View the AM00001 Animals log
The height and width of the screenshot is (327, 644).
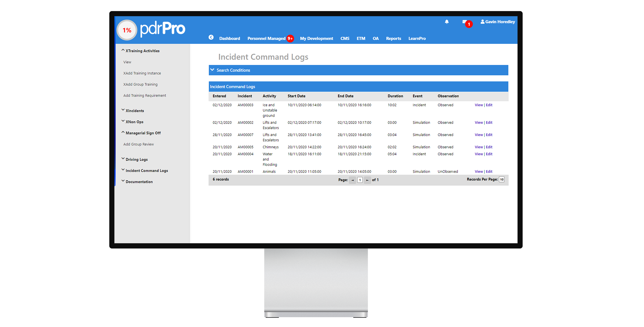click(x=478, y=171)
